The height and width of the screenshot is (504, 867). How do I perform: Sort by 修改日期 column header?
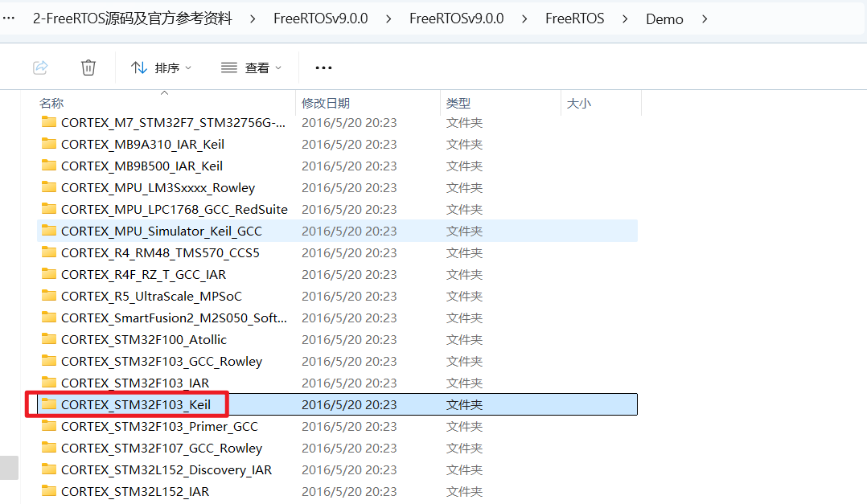[x=326, y=103]
